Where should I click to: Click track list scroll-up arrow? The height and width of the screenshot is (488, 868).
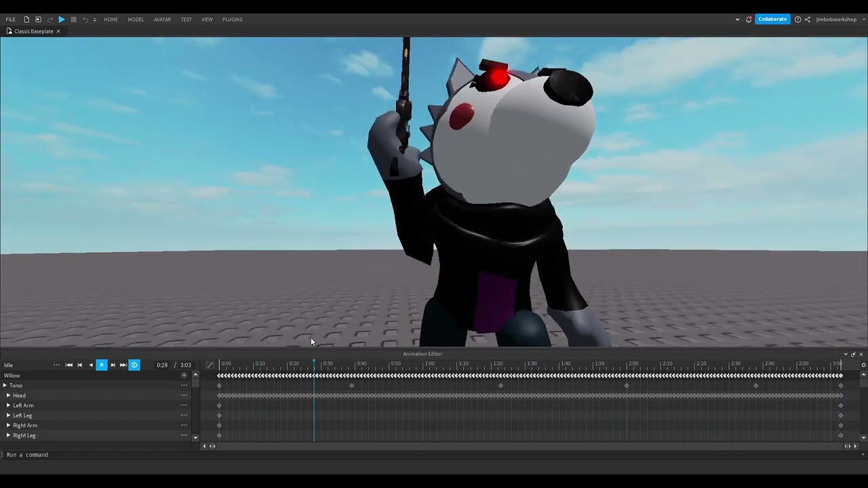click(x=195, y=375)
